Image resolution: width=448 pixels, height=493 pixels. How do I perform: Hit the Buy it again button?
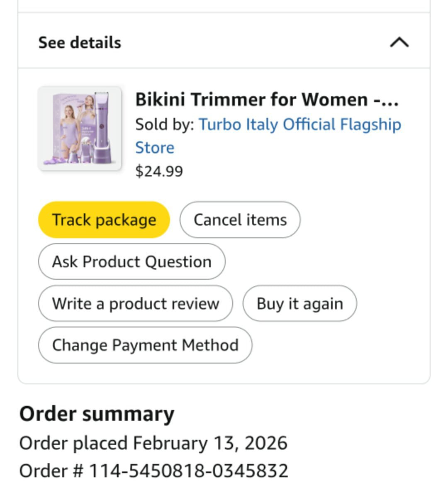[x=299, y=303]
